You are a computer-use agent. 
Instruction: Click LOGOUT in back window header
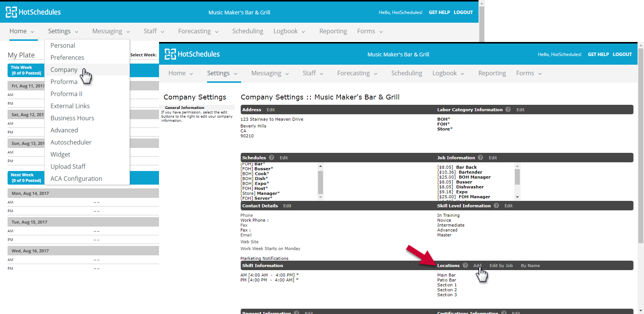(463, 12)
